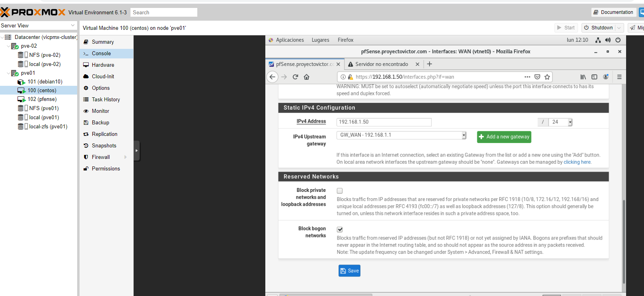The width and height of the screenshot is (644, 296).
Task: Select VM 102 (pfense) in the tree
Action: 42,99
